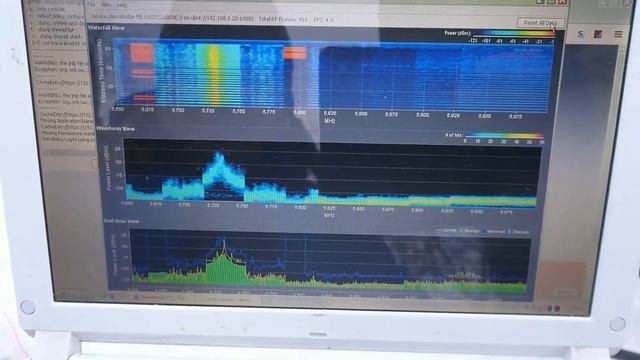The image size is (640, 360).
Task: Toggle the Channels option in the Real-time View legend
Action: (x=519, y=232)
